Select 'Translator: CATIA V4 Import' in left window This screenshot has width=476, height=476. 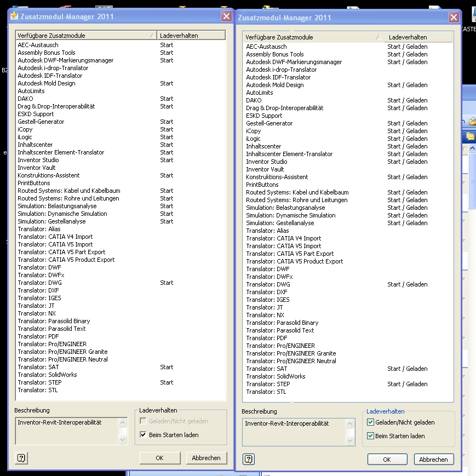[x=55, y=237]
